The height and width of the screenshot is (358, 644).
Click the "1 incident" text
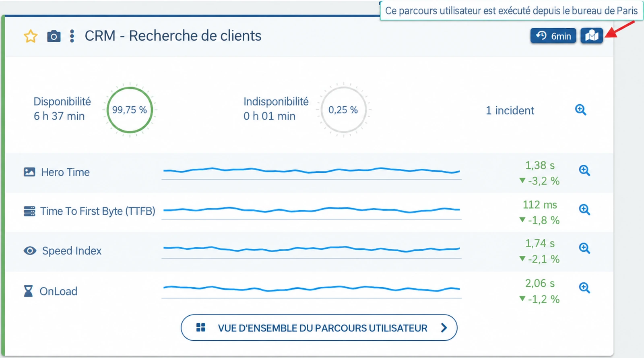(510, 110)
